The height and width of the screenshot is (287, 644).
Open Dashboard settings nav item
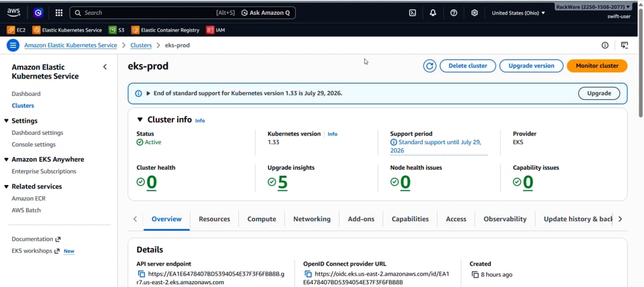coord(38,133)
